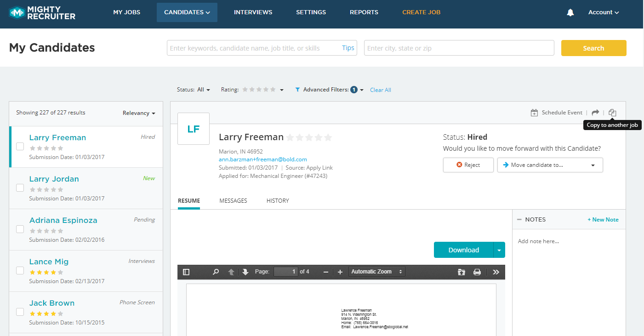Open PDF viewer more tools chevrons
This screenshot has height=336, width=644.
tap(496, 272)
